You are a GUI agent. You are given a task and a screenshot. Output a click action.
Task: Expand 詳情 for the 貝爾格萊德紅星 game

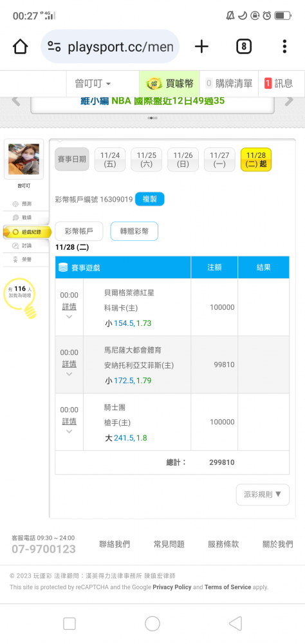[x=69, y=307]
